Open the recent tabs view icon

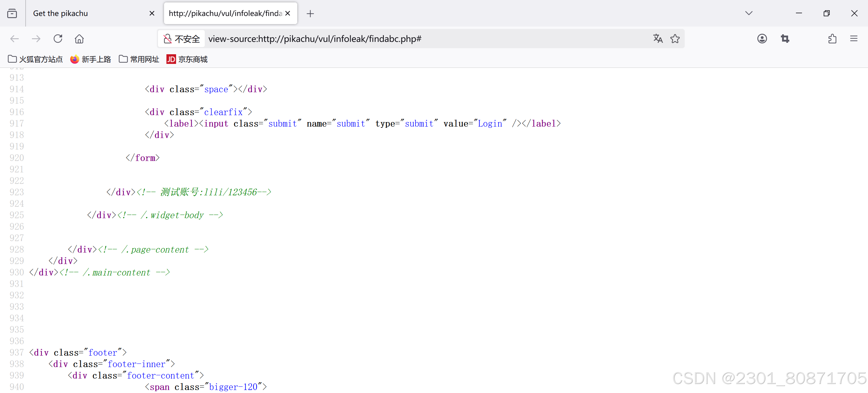(12, 14)
